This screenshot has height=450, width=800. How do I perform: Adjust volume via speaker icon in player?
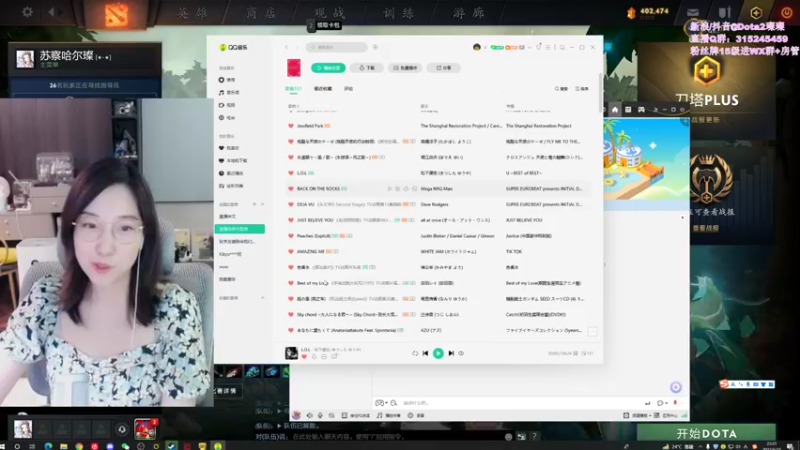click(461, 353)
